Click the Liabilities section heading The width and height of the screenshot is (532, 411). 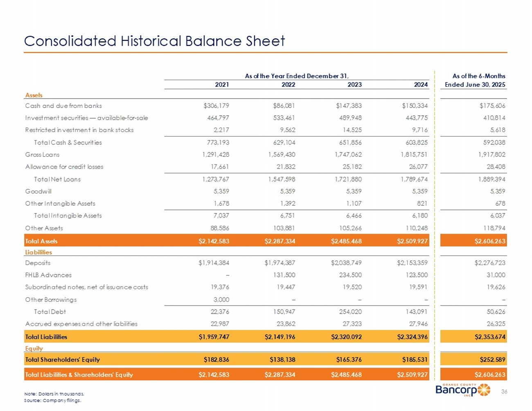point(38,252)
